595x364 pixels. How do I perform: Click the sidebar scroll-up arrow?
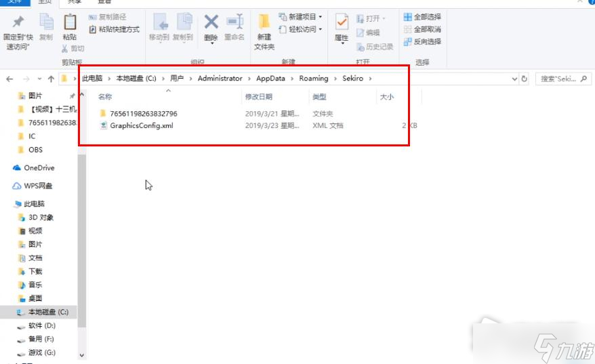[81, 94]
